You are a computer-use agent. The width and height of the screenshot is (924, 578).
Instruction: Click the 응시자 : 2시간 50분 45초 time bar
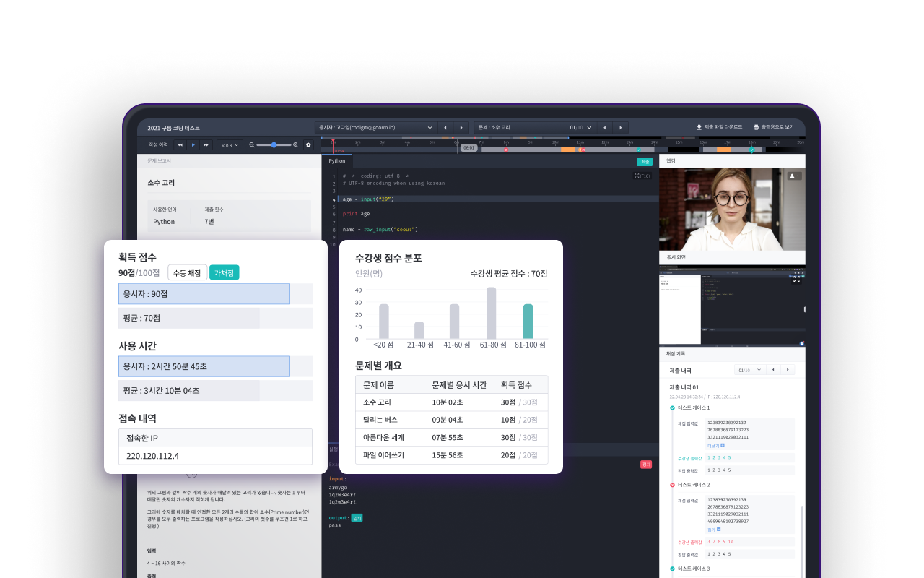(204, 366)
